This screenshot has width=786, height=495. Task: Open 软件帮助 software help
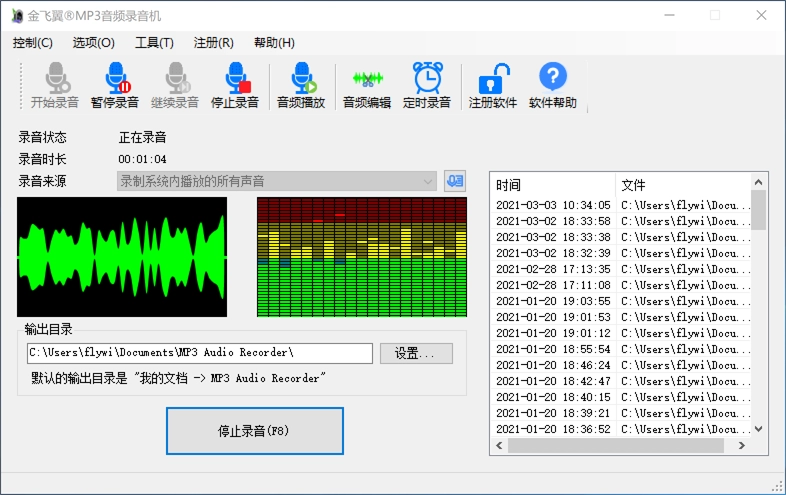click(553, 85)
